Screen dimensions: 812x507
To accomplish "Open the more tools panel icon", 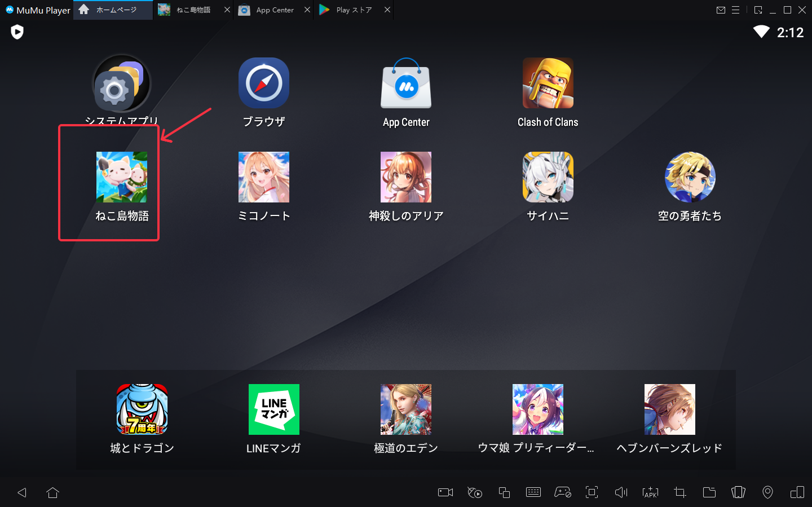I will tap(797, 492).
